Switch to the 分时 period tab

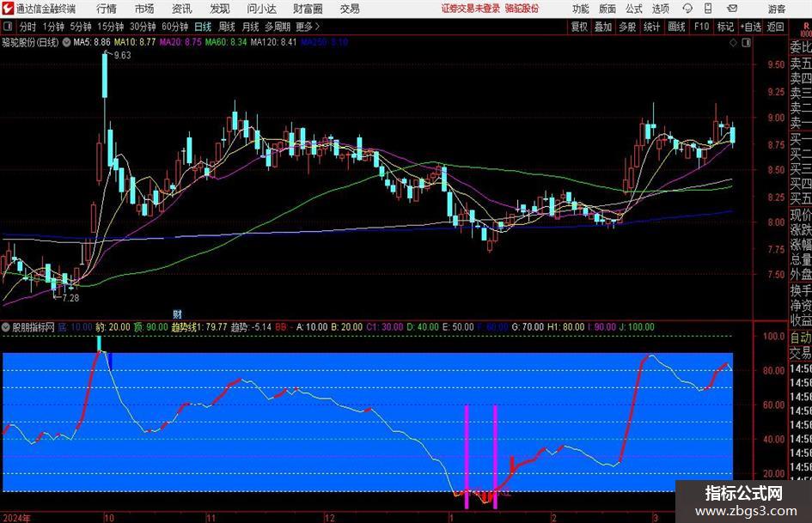coord(28,27)
